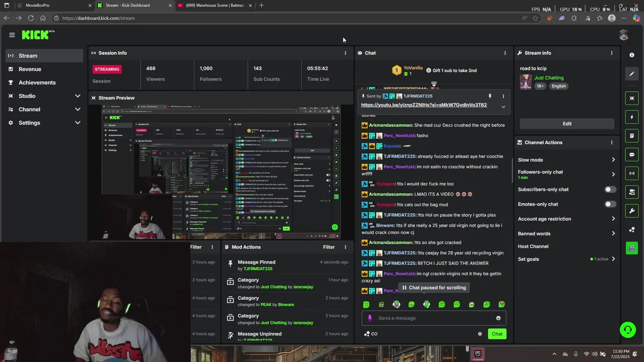The width and height of the screenshot is (644, 362).
Task: Click the purple microphone icon in message box
Action: pos(370,318)
